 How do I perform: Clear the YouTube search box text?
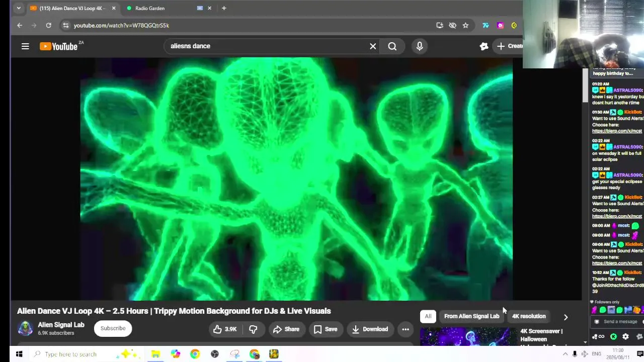373,46
